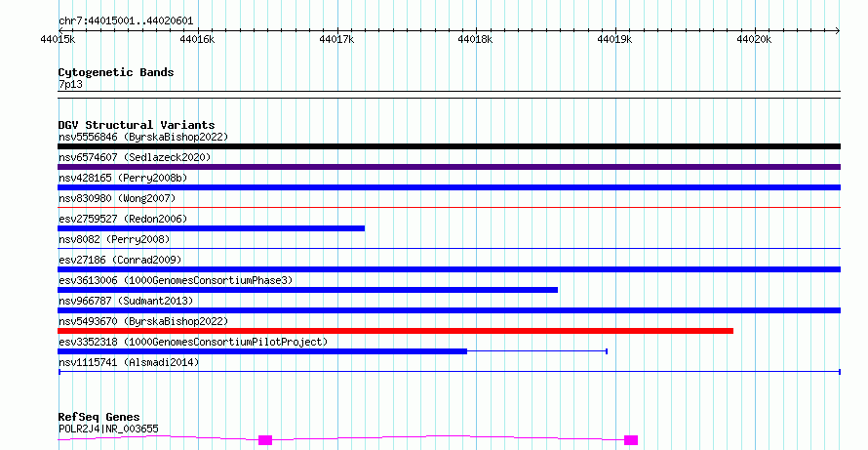Click the first magenta POLR2J4 exon box

point(265,440)
